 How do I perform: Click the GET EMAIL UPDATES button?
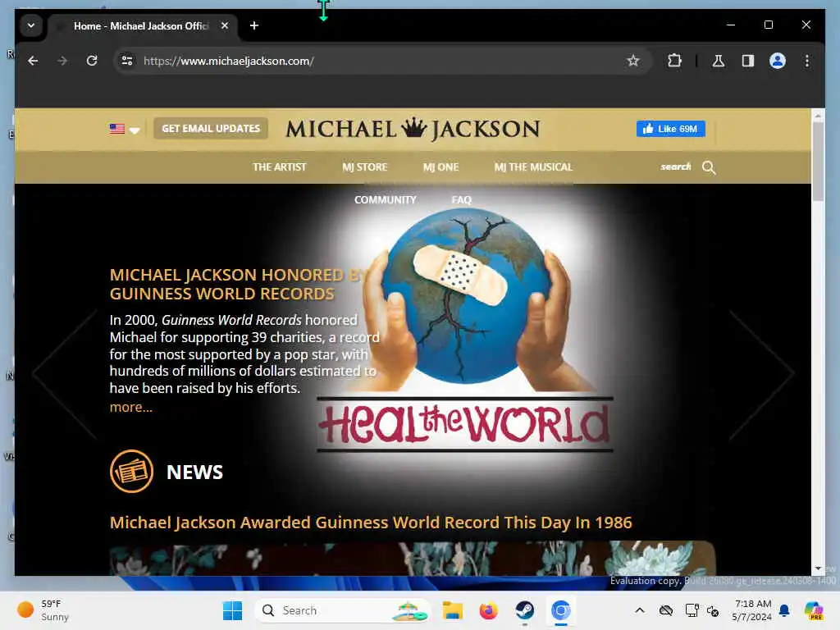click(x=211, y=129)
